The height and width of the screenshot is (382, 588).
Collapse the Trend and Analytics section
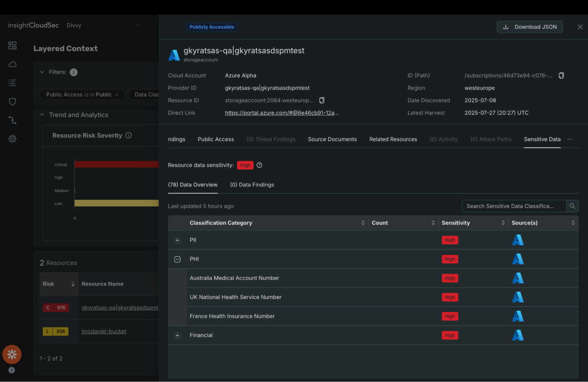point(42,115)
